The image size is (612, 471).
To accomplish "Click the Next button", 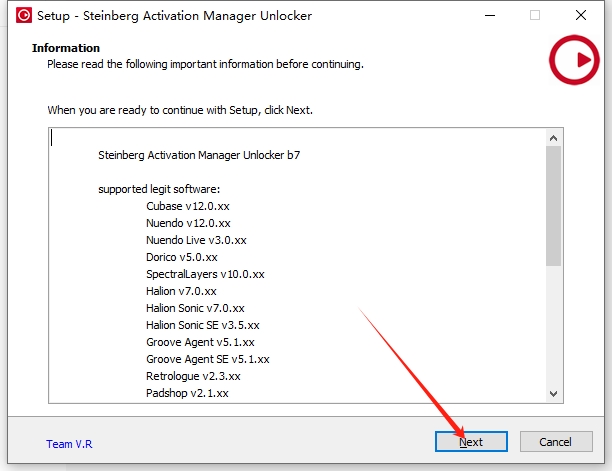I will point(471,442).
